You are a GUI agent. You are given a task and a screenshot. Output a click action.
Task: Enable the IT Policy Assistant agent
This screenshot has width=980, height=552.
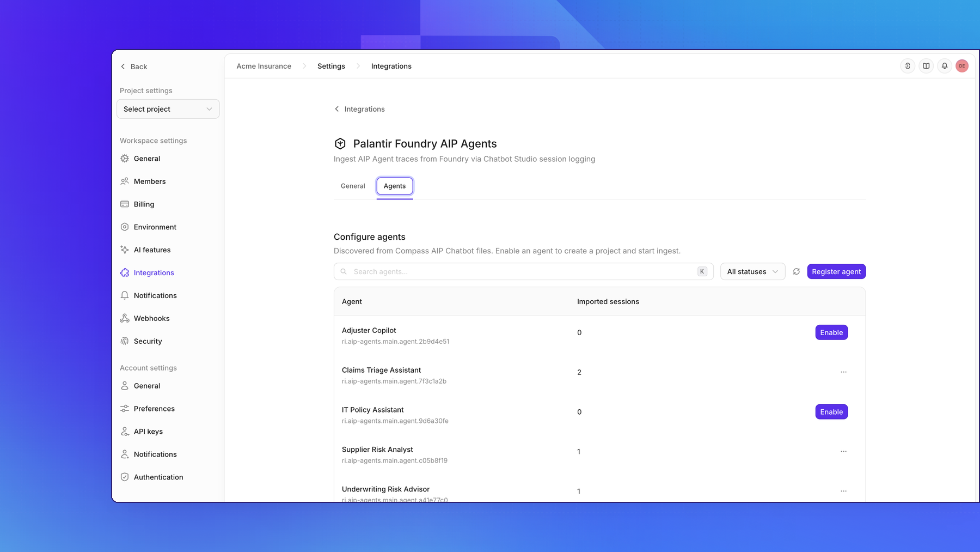pyautogui.click(x=831, y=412)
